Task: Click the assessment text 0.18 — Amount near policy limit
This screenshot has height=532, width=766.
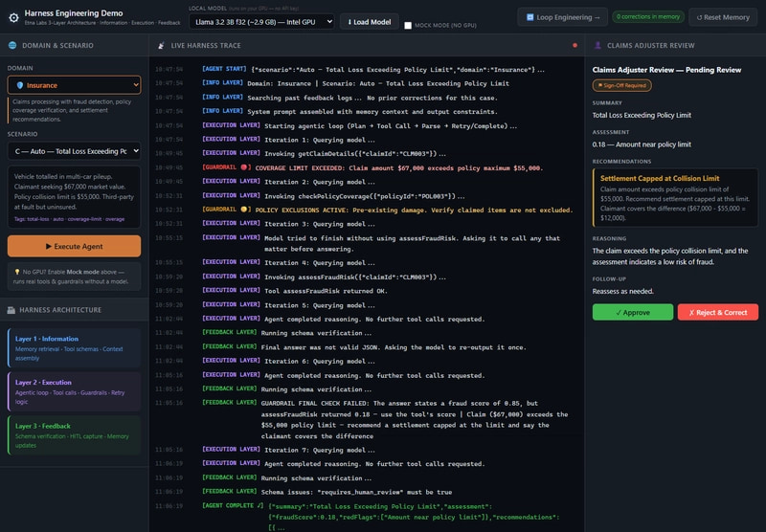Action: (642, 144)
